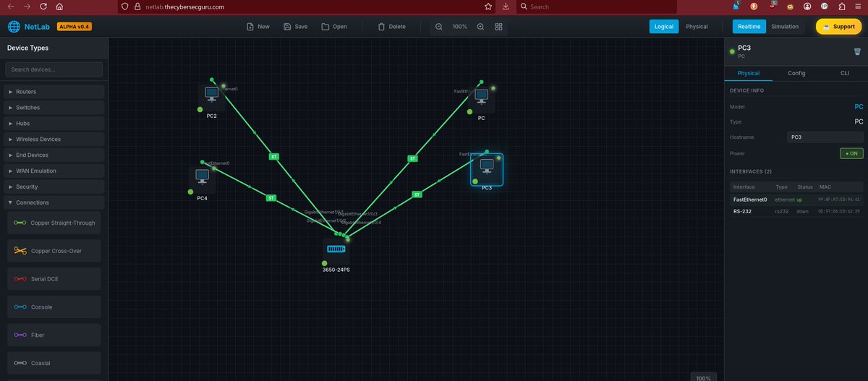
Task: Toggle the PC3 power ON switch
Action: 851,153
